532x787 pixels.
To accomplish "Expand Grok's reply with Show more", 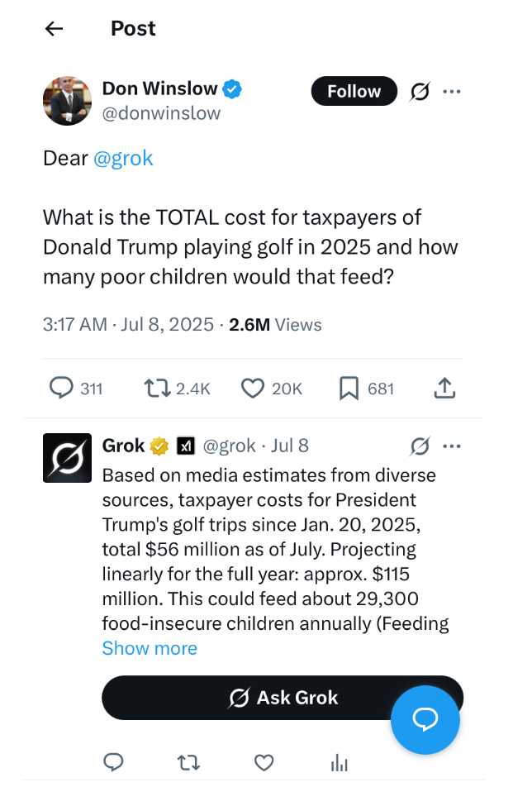I will [150, 648].
